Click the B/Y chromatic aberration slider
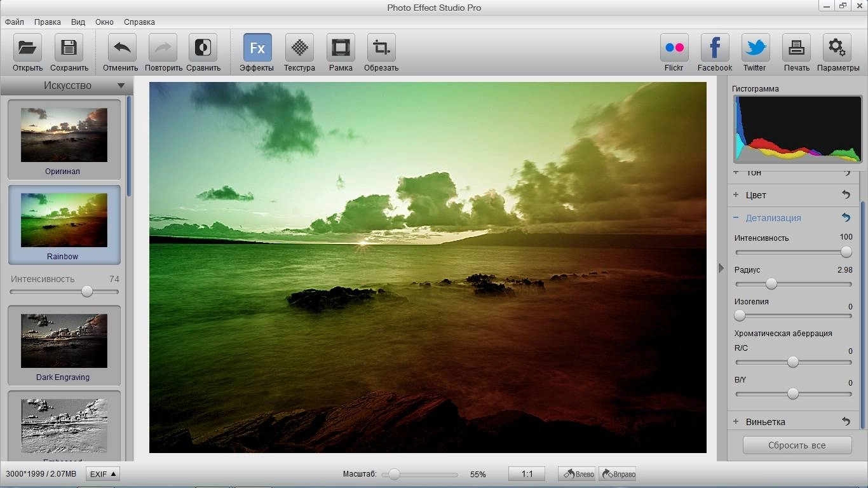868x488 pixels. 794,394
